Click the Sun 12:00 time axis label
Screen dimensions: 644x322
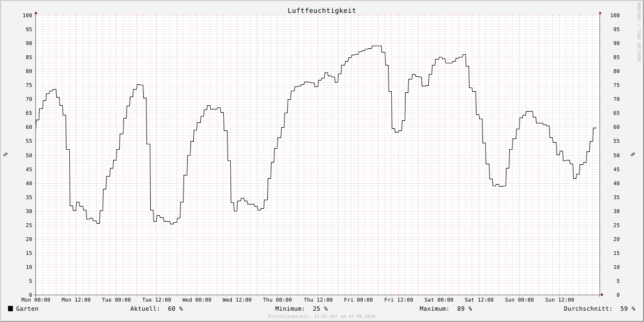tap(560, 300)
